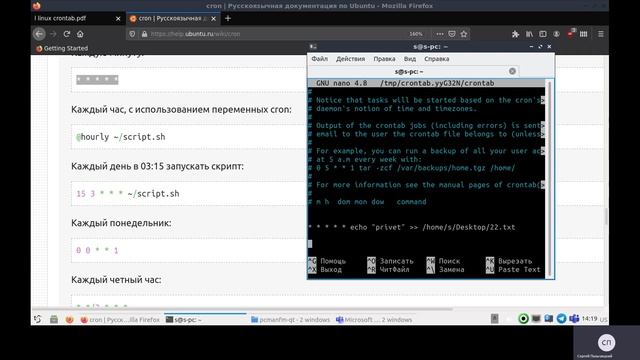Click the terminal vertical scrollbar

click(549, 179)
